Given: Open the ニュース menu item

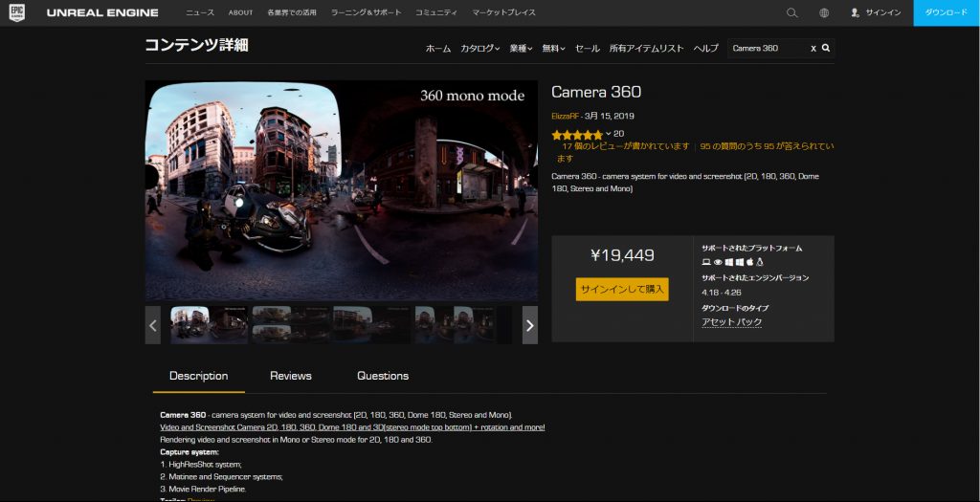Looking at the screenshot, I should pyautogui.click(x=200, y=12).
